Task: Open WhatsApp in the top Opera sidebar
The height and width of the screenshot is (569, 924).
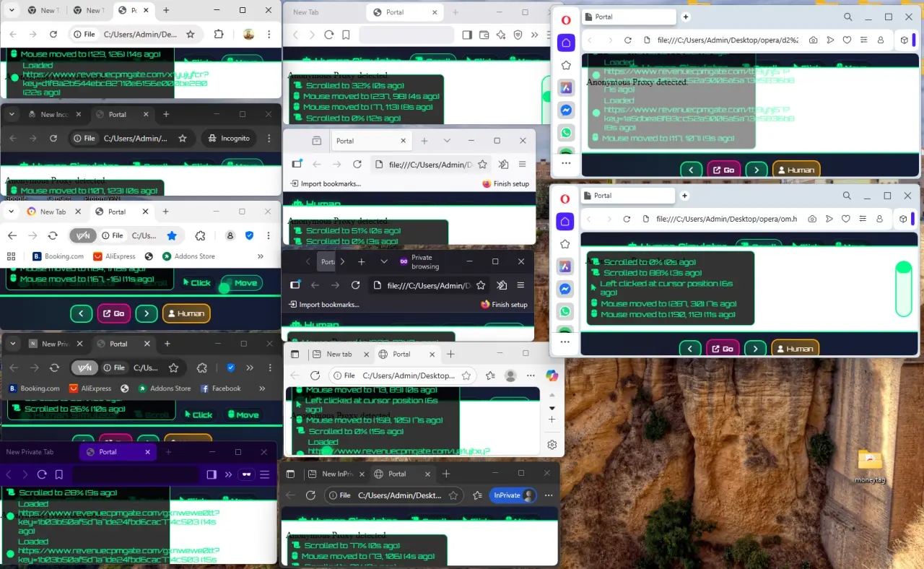Action: pos(566,133)
